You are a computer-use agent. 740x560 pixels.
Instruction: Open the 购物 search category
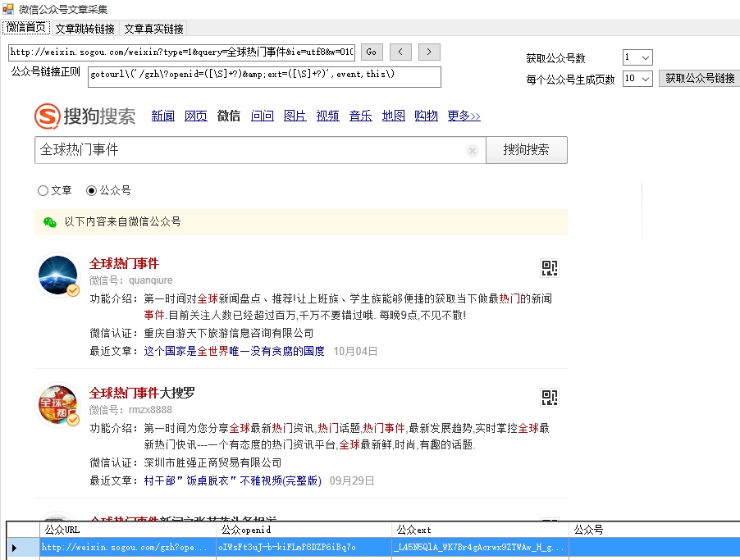point(426,116)
